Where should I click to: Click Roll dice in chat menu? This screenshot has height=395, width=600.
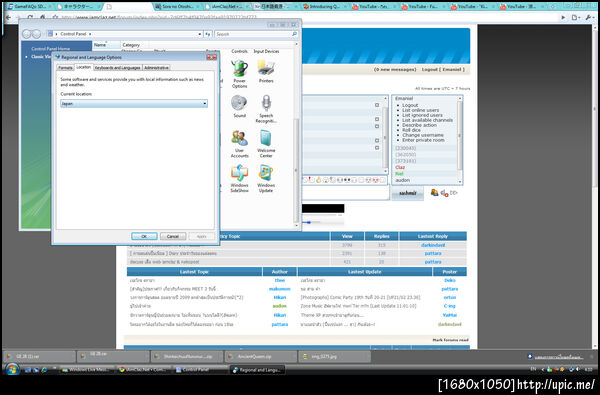tap(411, 130)
